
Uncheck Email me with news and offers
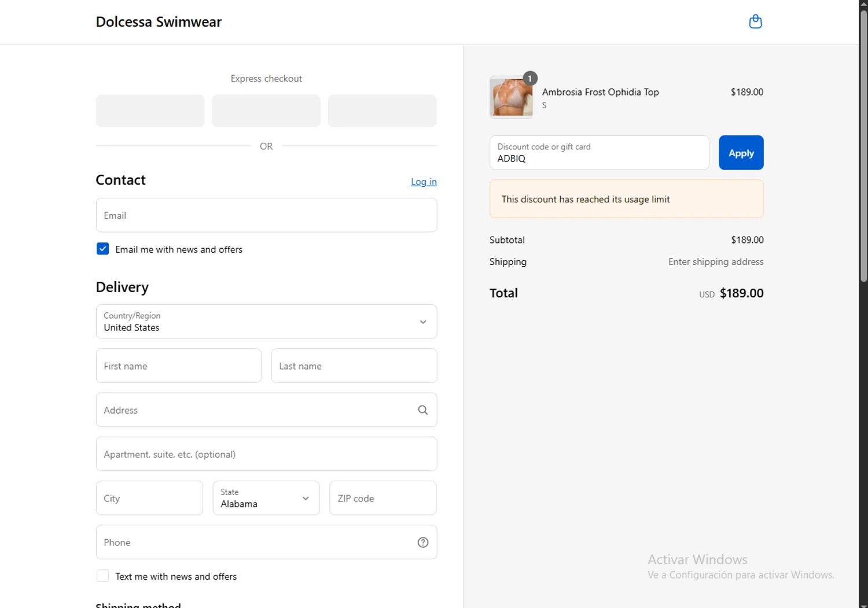[x=102, y=249]
